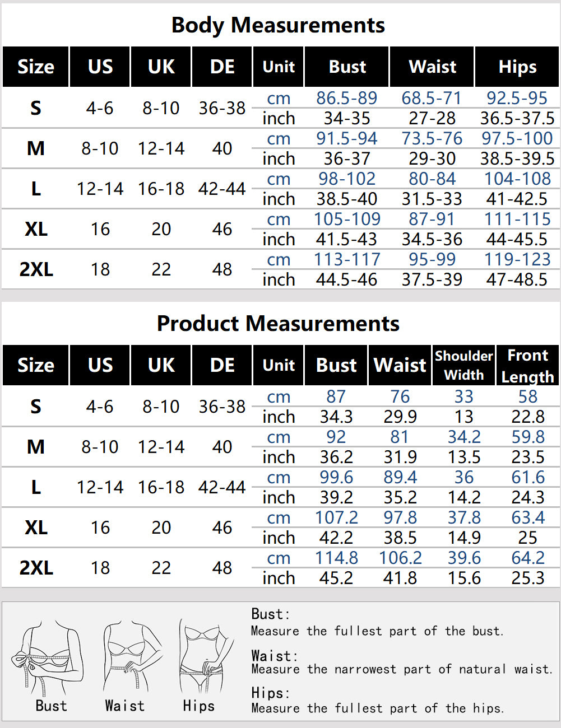Viewport: 561px width, 728px height.
Task: Click the Unit header in Body Measurements table
Action: point(279,67)
